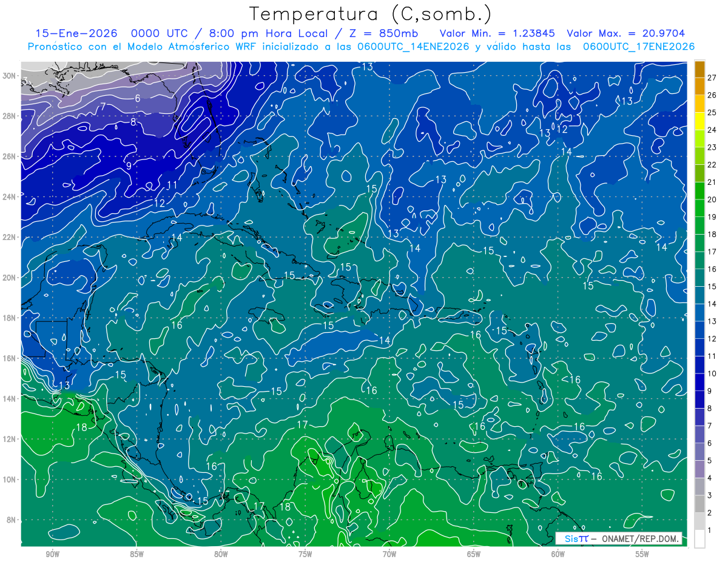Click the ONAMET/REP.DOM. logo box
728x562 pixels.
[x=618, y=538]
